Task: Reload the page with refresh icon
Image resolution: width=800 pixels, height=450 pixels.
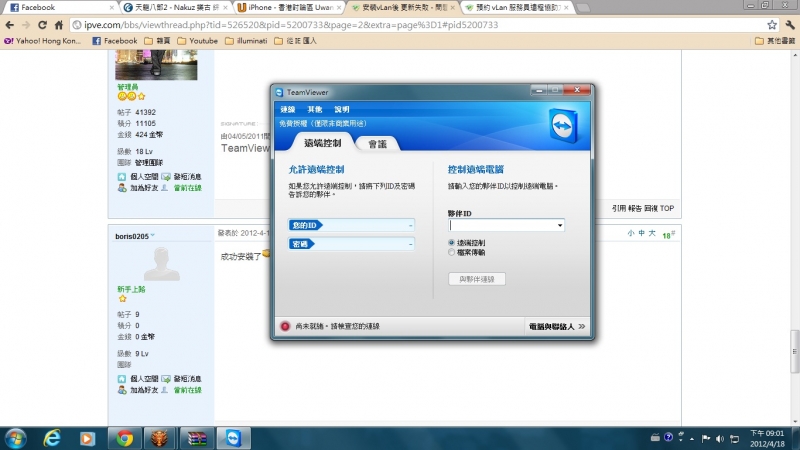Action: point(42,24)
